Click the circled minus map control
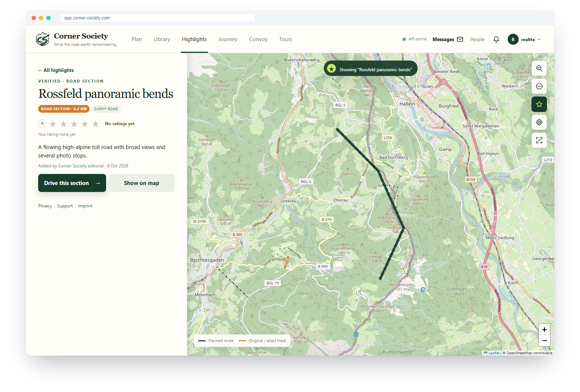This screenshot has width=580, height=392. click(x=539, y=86)
